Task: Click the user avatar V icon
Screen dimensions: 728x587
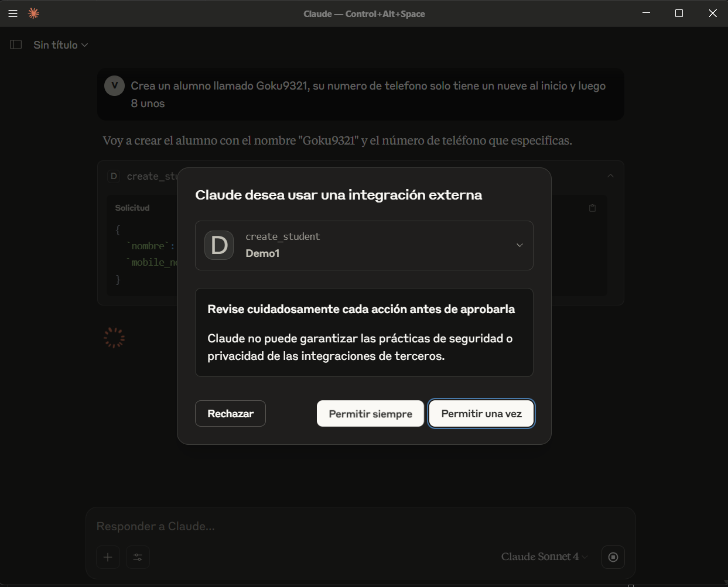Action: 114,85
